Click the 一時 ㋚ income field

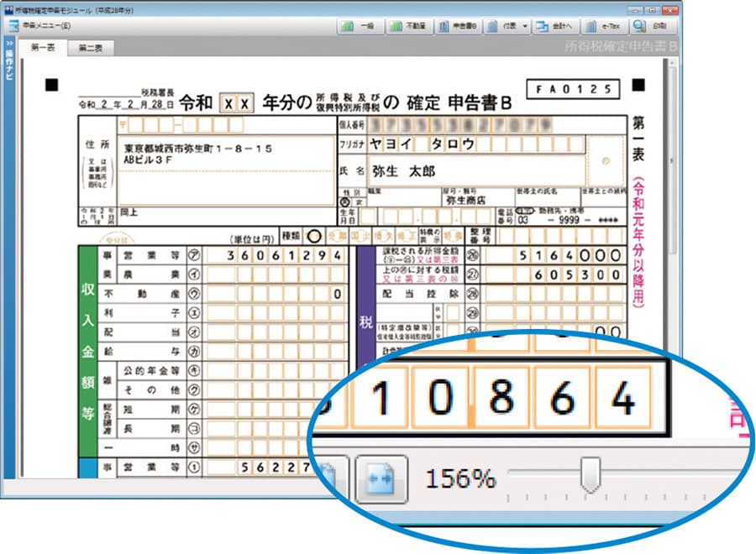point(258,448)
